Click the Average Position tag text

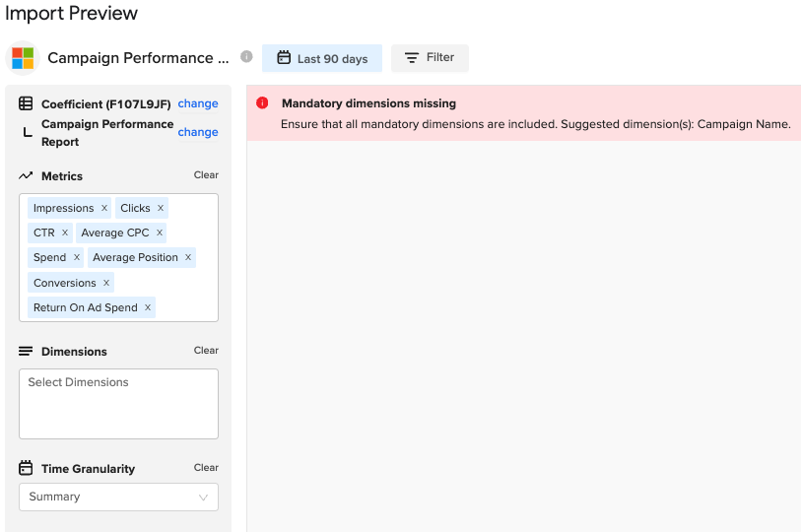[135, 257]
